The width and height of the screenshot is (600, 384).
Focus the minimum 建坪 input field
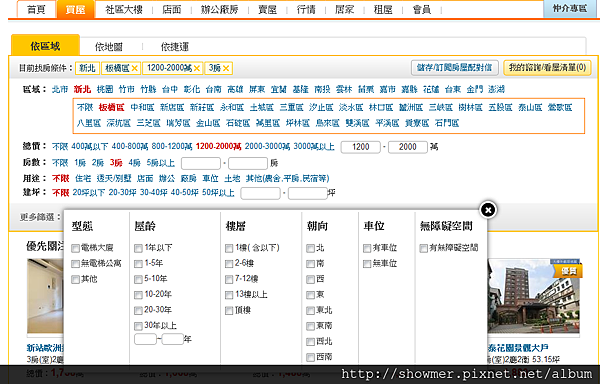point(260,194)
